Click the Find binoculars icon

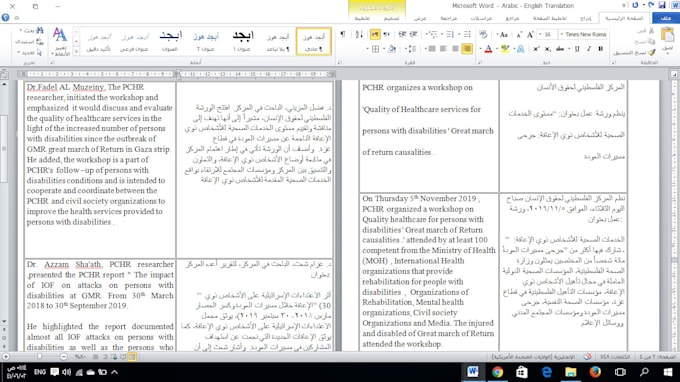(40, 30)
